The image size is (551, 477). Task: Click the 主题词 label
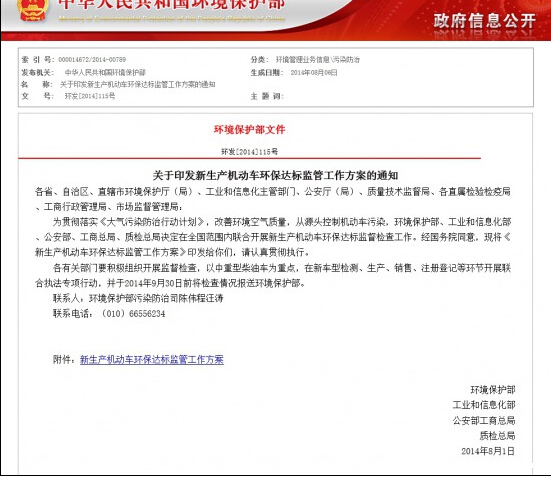(267, 96)
